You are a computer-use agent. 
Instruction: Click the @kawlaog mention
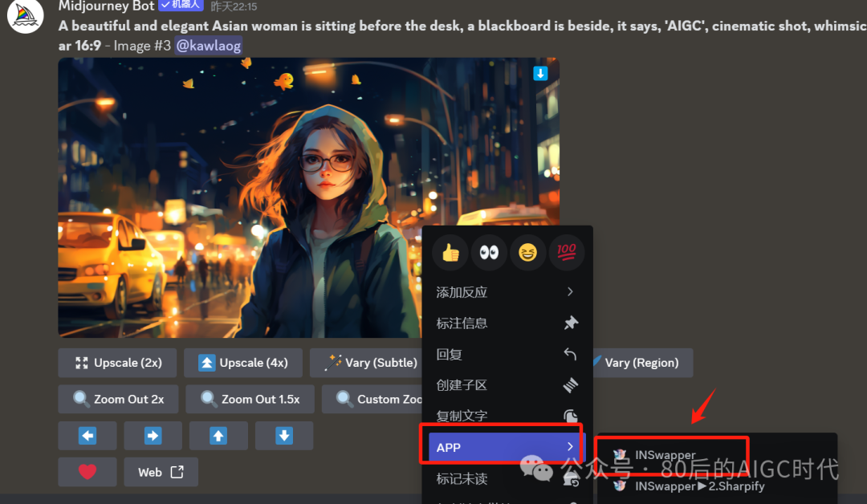point(209,45)
